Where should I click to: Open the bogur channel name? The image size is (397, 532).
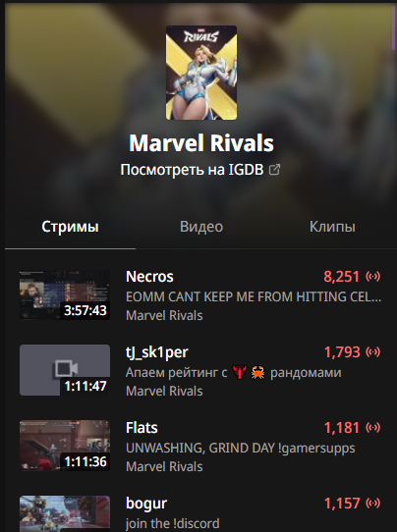click(x=146, y=504)
